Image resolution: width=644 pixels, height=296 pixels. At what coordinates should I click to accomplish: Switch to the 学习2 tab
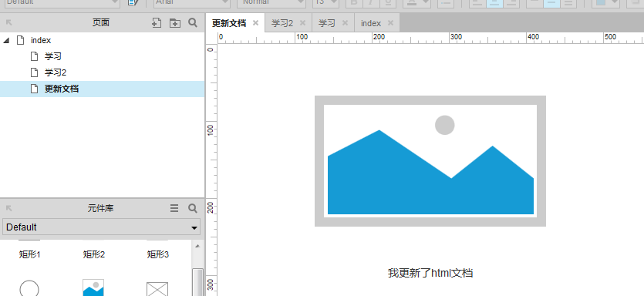pyautogui.click(x=282, y=23)
